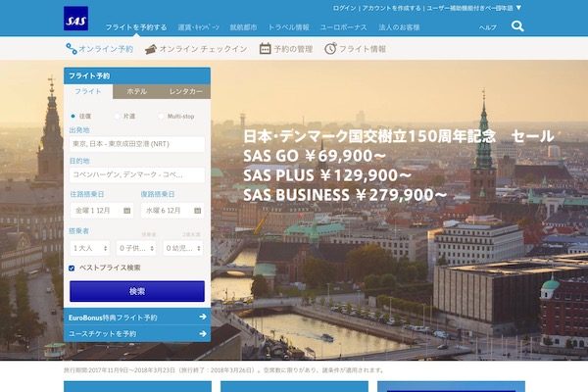Open calendar icon for 往路搭乗日
This screenshot has height=392, width=588.
pos(126,211)
